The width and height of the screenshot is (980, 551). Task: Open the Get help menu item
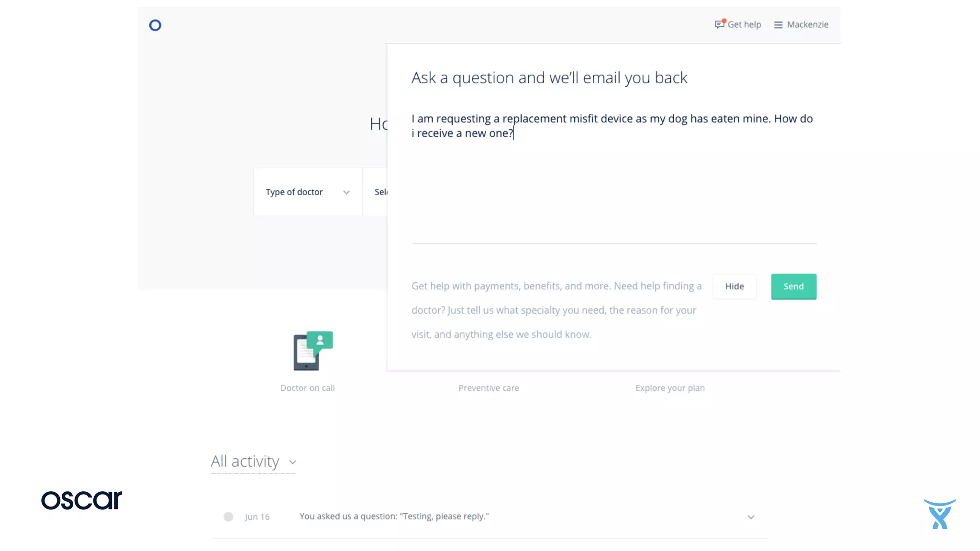(x=744, y=25)
